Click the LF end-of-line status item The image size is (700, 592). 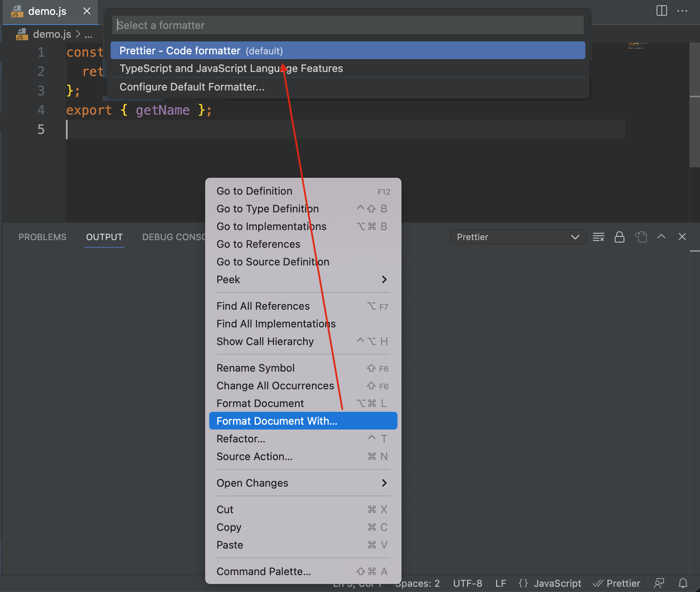501,584
